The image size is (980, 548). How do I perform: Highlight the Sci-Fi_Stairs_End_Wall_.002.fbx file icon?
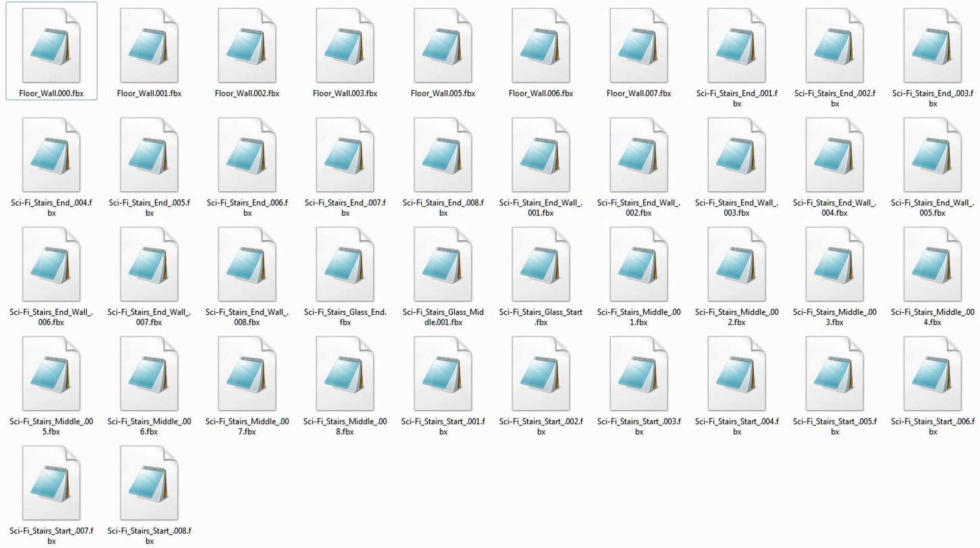tap(639, 155)
